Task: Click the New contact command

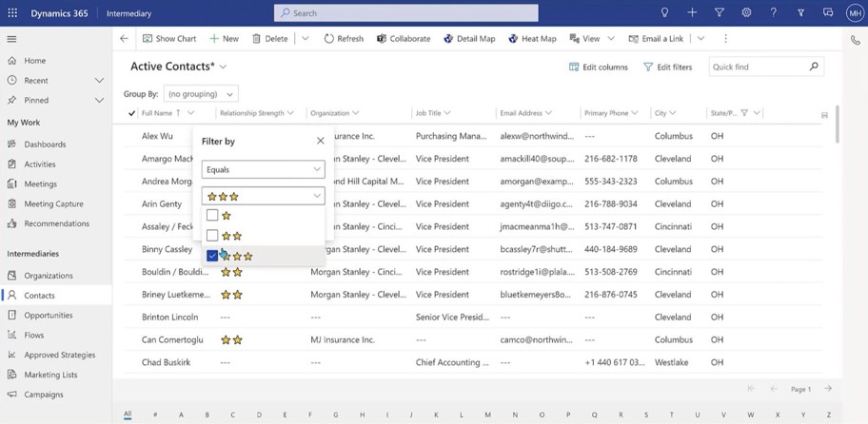Action: click(x=224, y=39)
